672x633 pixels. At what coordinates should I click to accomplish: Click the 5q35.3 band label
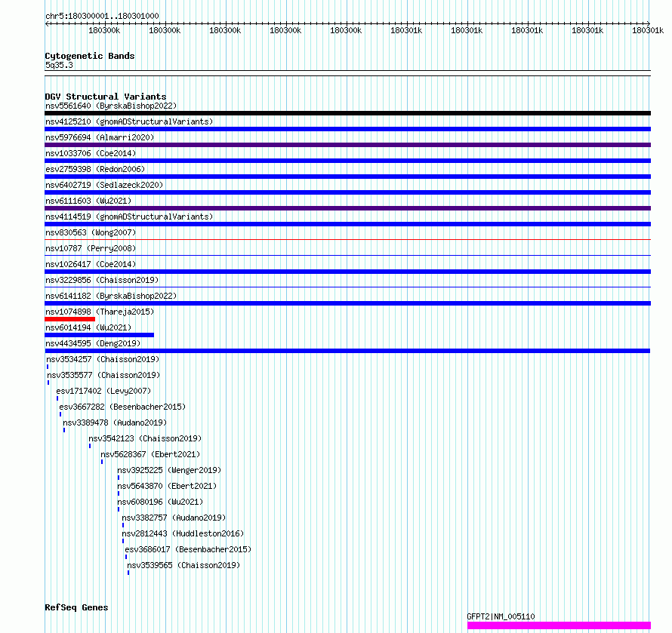point(59,65)
